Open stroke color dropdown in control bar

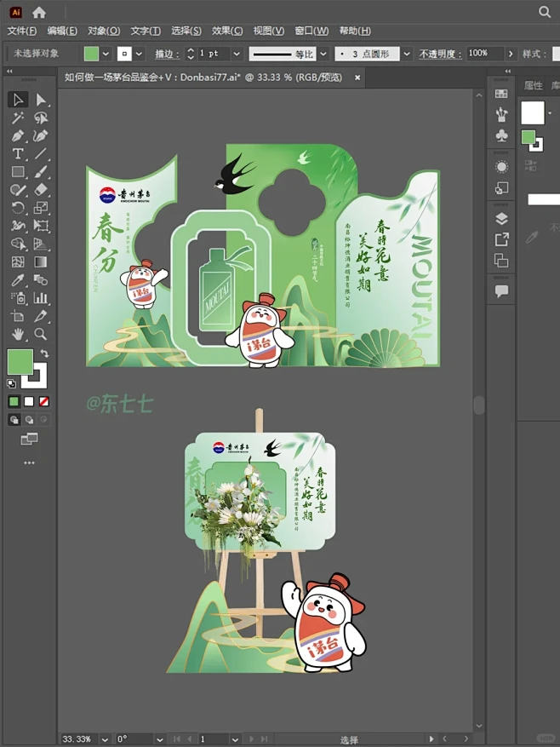point(139,54)
